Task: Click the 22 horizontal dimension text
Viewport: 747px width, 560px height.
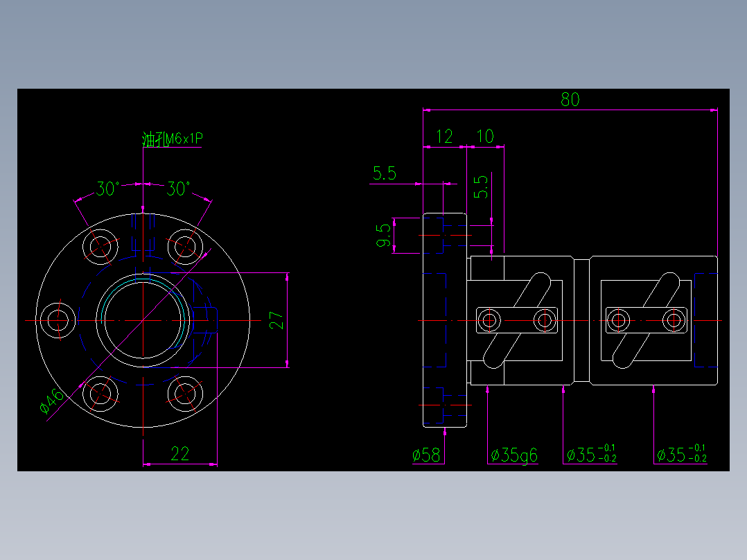Action: coord(179,452)
